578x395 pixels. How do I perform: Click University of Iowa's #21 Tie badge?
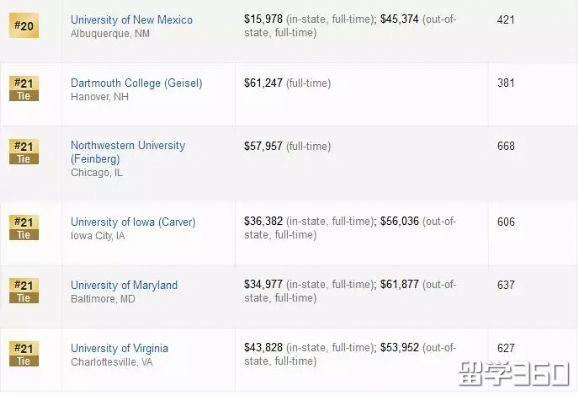(24, 228)
